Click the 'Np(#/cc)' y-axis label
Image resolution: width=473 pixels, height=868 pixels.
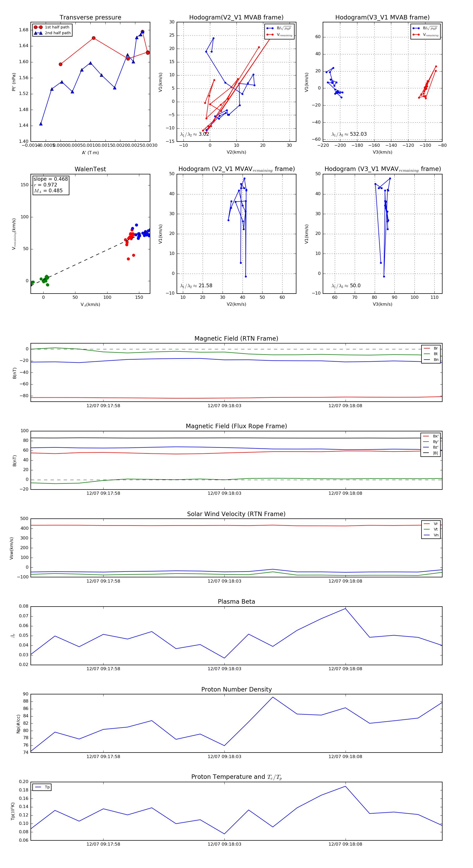tap(18, 724)
